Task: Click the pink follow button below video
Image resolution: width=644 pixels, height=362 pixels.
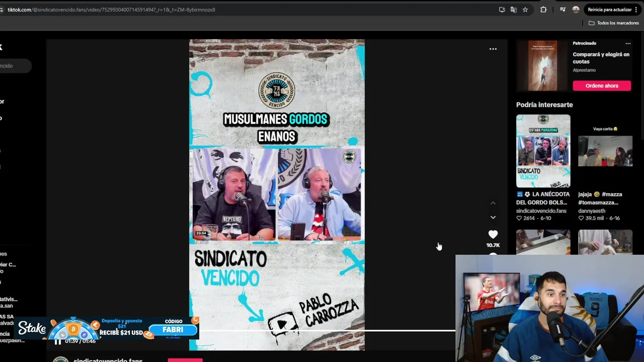Action: [185, 360]
